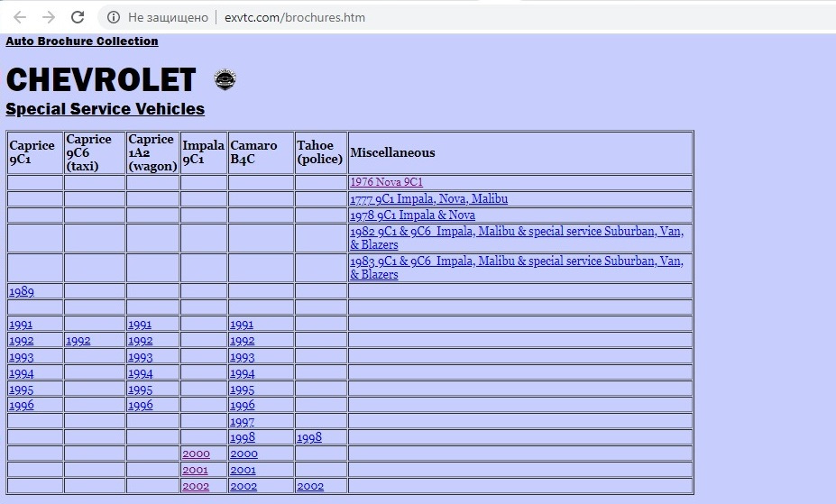Open the 1992 Caprice 9C6 taxi link
The height and width of the screenshot is (504, 836).
point(78,341)
